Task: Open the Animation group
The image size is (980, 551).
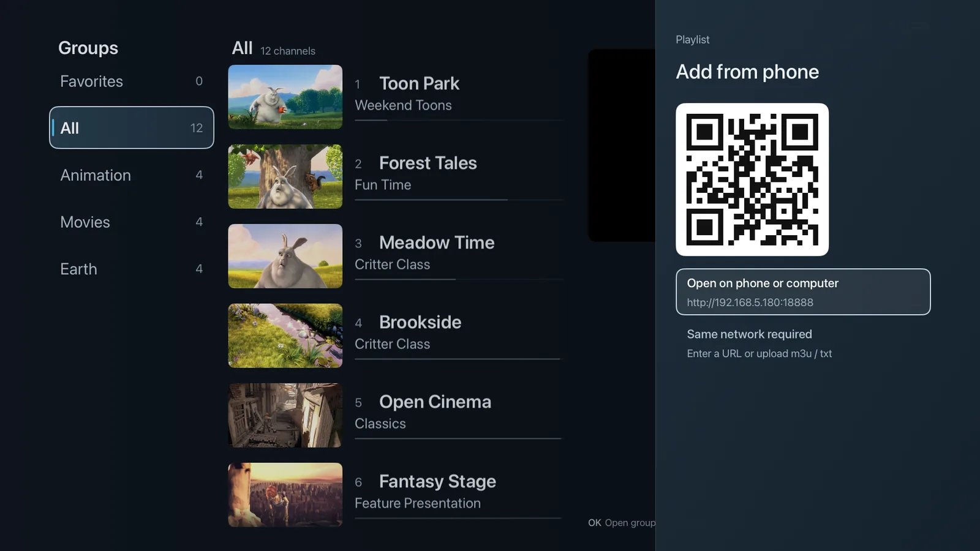Action: tap(131, 175)
